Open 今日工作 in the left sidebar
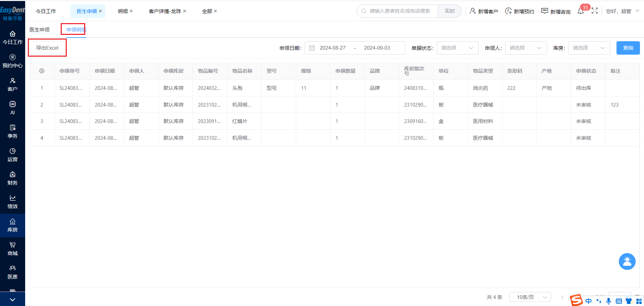This screenshot has height=306, width=644. 12,38
